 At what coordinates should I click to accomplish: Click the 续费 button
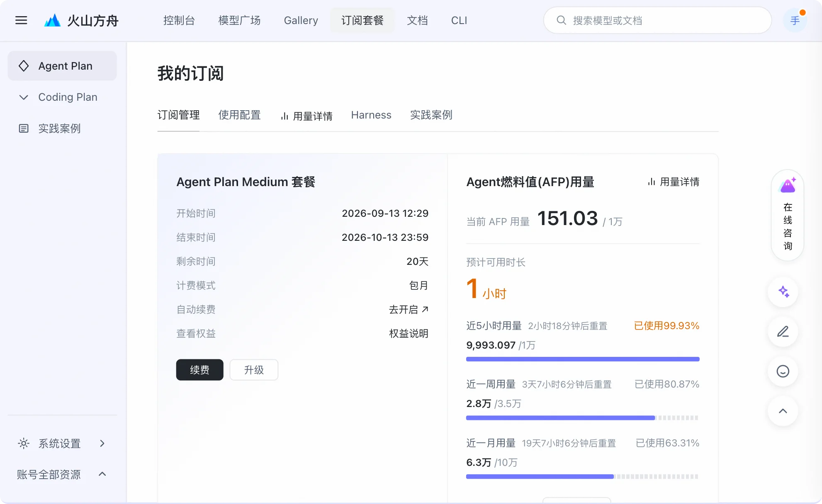tap(200, 370)
